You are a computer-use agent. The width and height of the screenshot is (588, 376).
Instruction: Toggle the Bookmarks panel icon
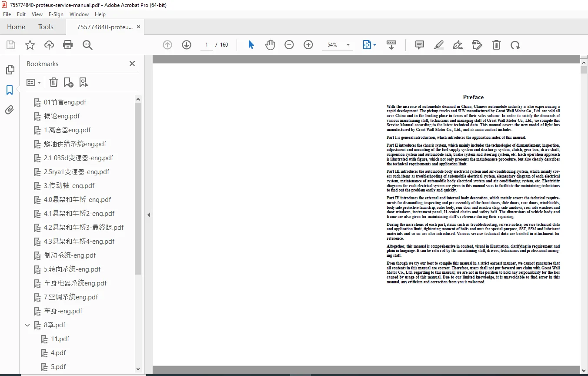click(10, 90)
